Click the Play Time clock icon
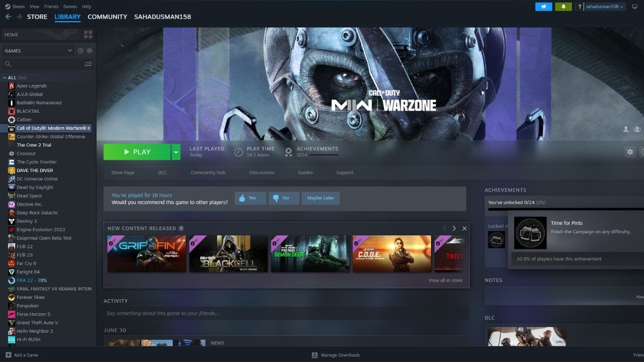Screen dimensions: 644x362 point(238,152)
